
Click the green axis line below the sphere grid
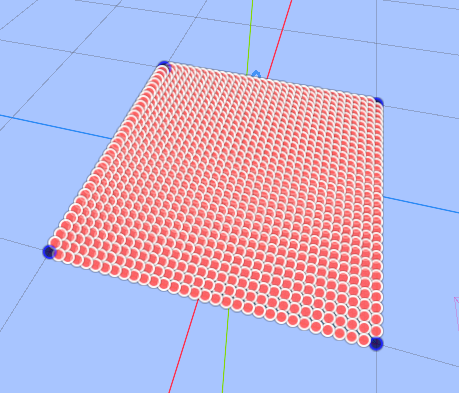(226, 350)
